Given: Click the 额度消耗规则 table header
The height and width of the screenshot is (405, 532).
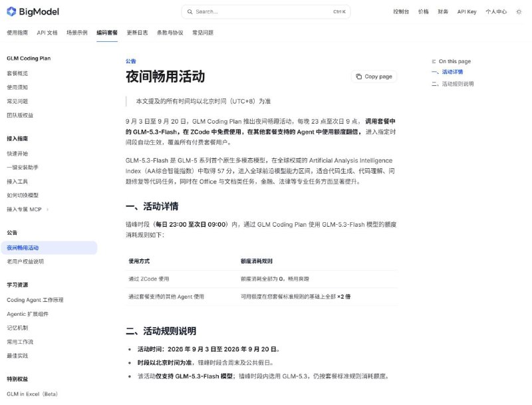Looking at the screenshot, I should click(257, 261).
